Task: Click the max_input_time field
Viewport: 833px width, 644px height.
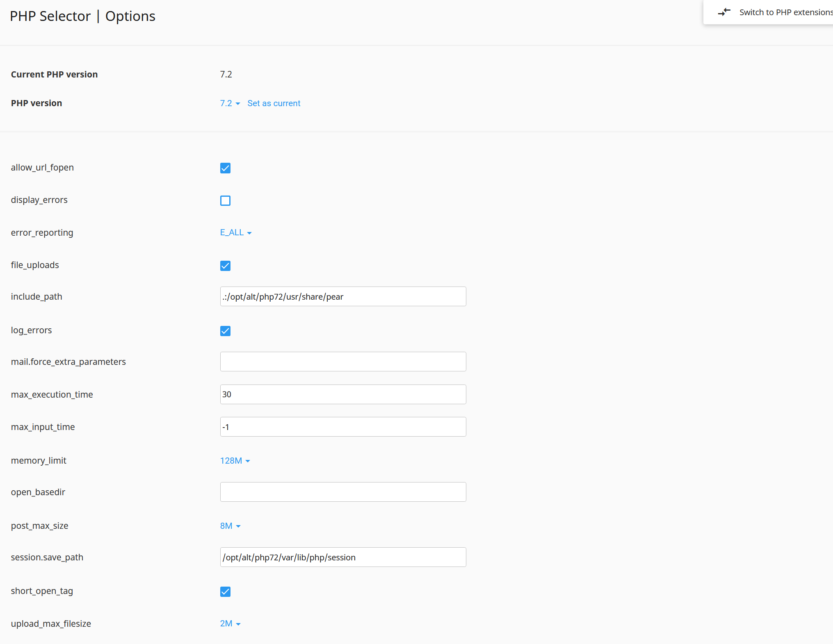Action: click(343, 427)
